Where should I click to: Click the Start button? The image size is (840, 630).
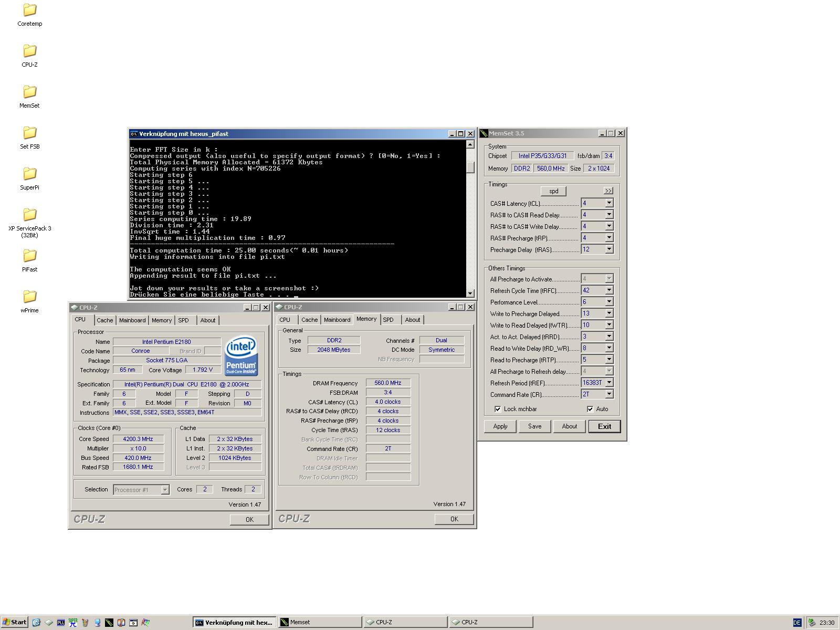14,622
